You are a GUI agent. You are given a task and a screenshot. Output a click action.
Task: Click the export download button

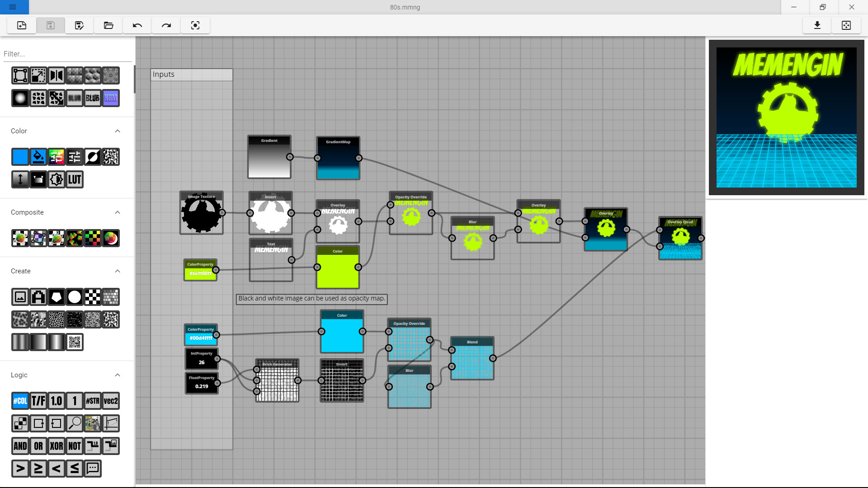(x=817, y=25)
